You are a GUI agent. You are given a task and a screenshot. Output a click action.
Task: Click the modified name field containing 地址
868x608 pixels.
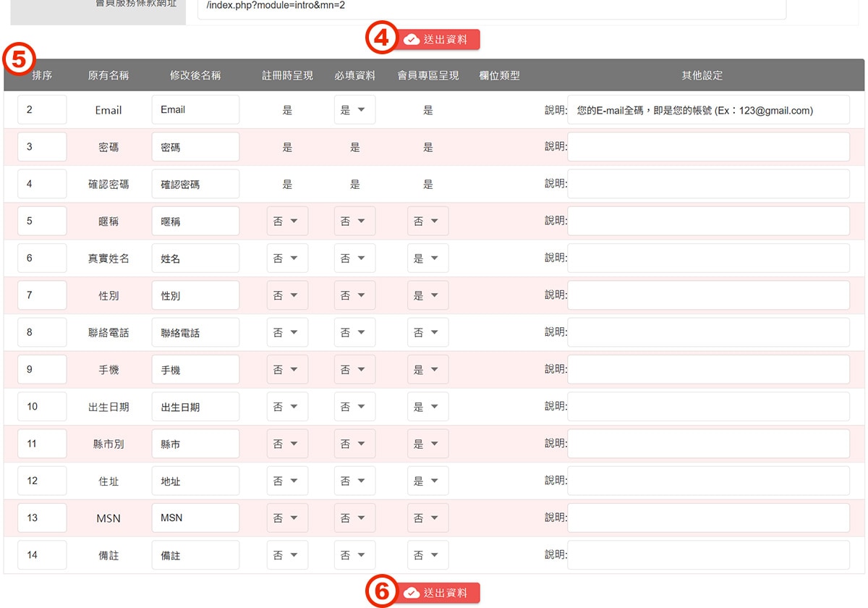click(x=195, y=481)
